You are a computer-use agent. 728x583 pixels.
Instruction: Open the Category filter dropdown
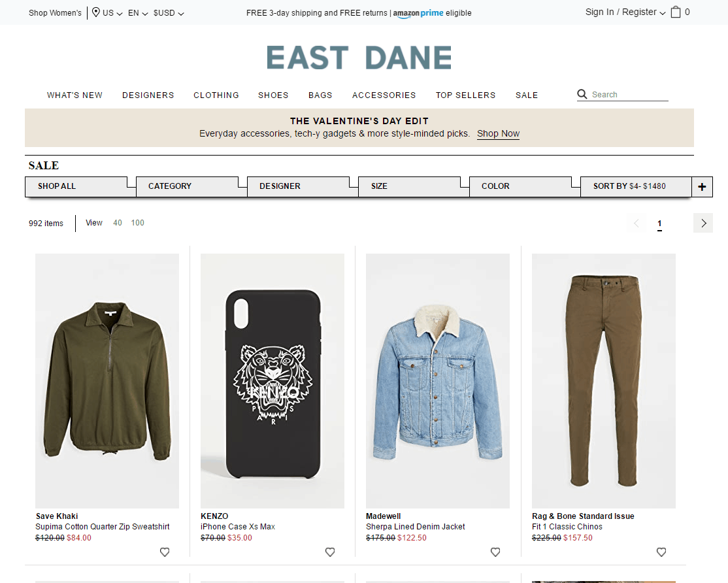pyautogui.click(x=187, y=186)
